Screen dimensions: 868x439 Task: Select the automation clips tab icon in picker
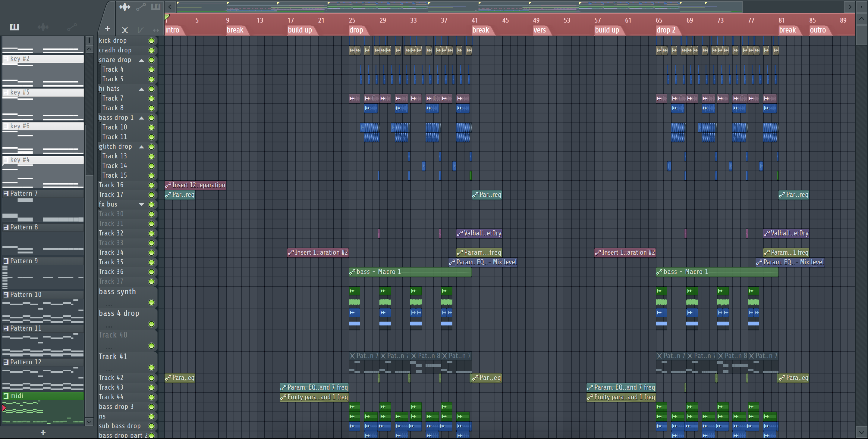(x=72, y=26)
